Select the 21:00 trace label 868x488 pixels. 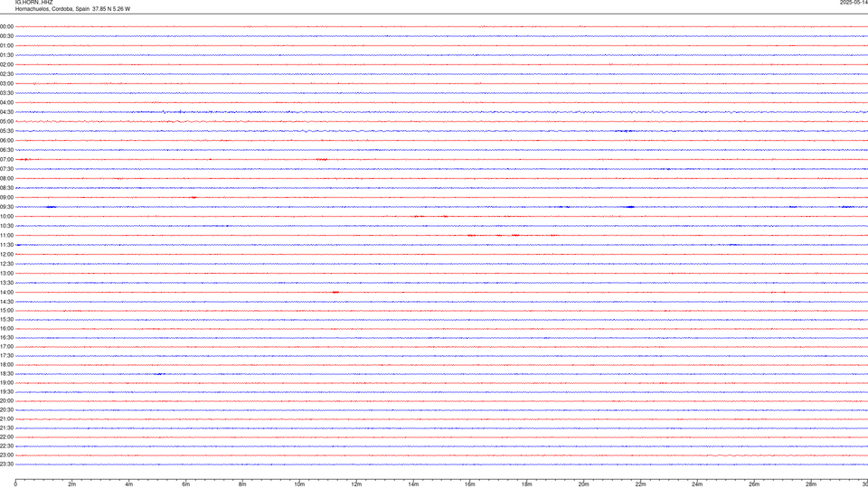6,418
